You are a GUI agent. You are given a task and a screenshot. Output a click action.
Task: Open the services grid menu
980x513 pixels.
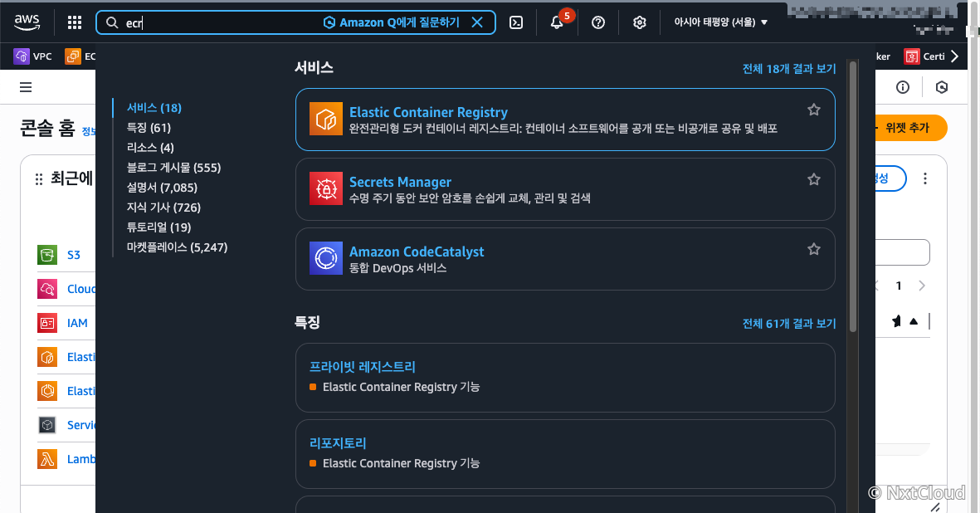(75, 22)
